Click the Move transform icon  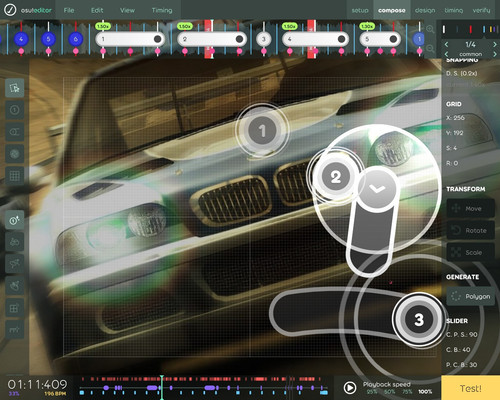(456, 209)
